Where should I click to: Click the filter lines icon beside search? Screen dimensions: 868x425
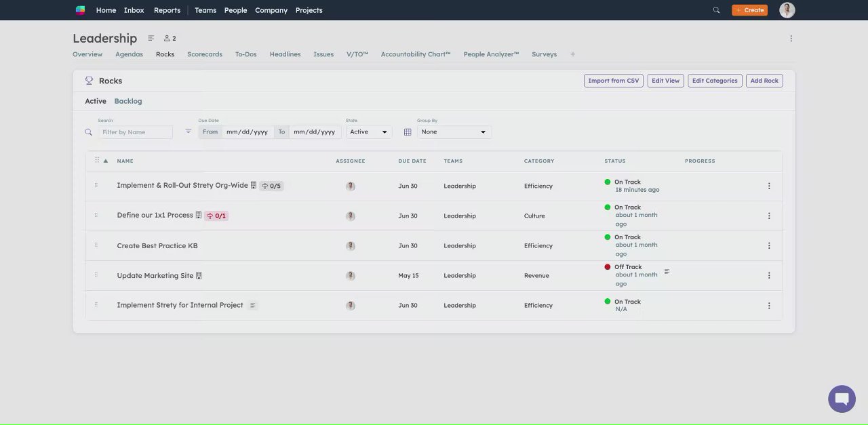pyautogui.click(x=188, y=131)
